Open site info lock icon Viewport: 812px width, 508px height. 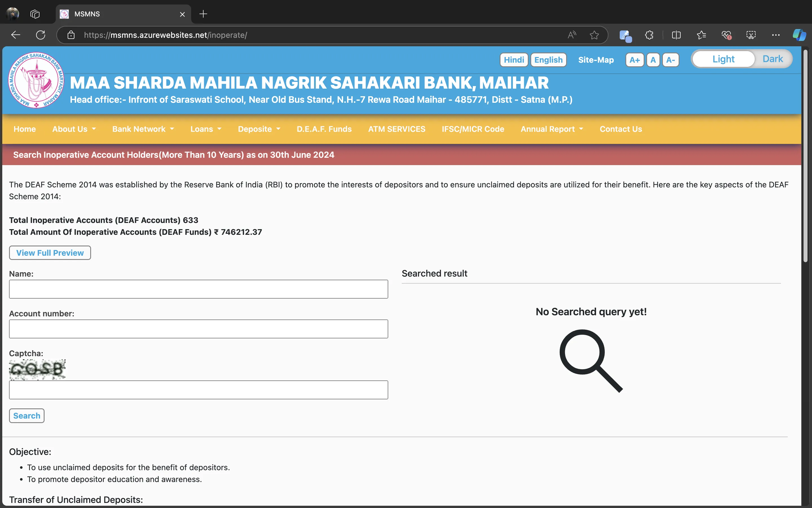point(71,35)
